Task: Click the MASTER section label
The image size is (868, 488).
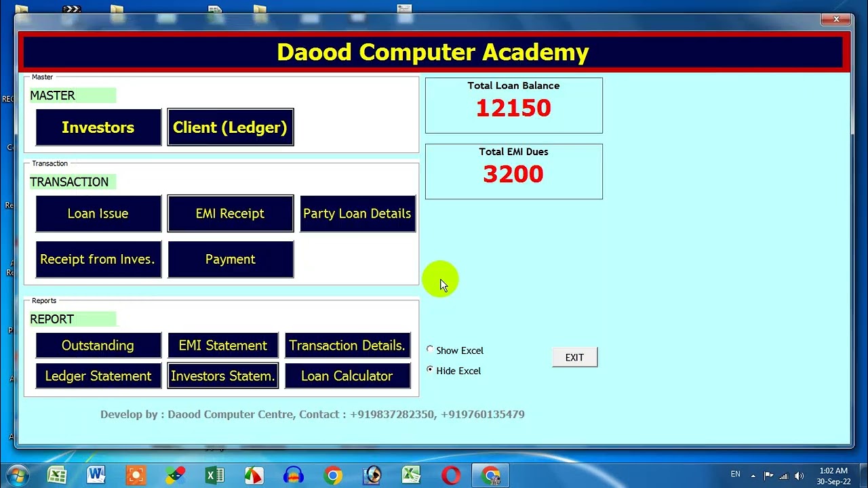Action: 73,96
